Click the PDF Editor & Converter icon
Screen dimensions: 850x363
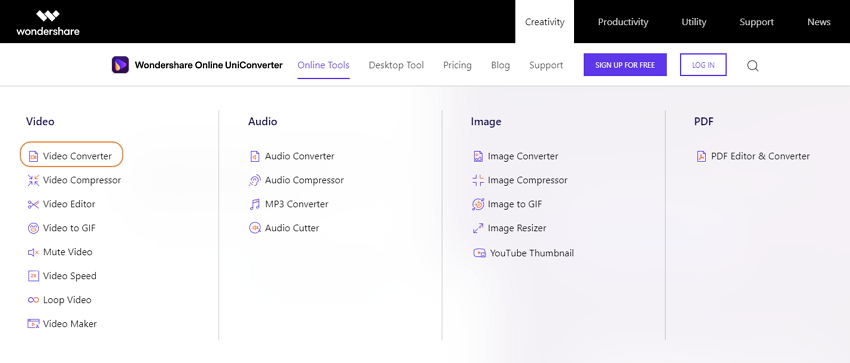701,157
